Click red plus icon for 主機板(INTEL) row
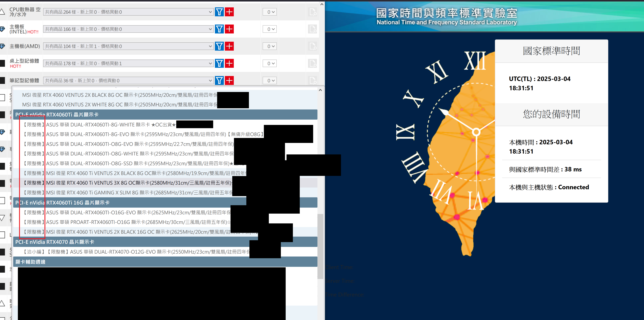644x320 pixels. [229, 29]
